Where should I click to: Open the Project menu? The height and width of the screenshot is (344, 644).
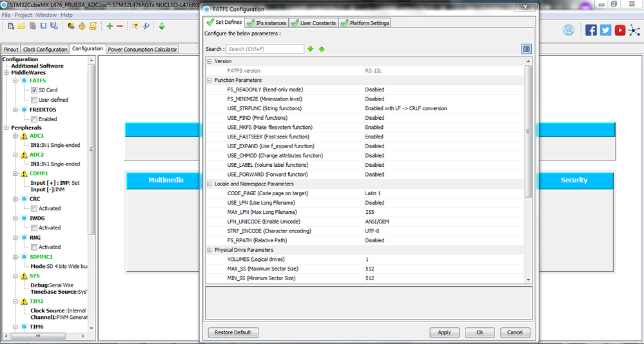pyautogui.click(x=23, y=15)
